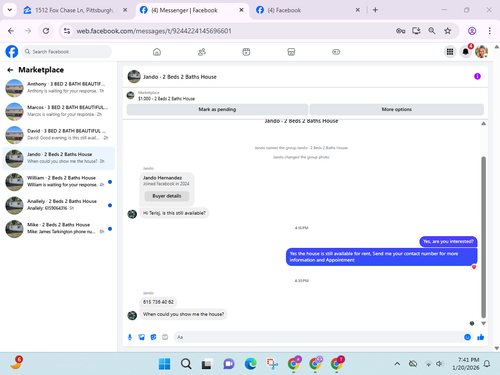Open the Gaming icon in the top navigation
The width and height of the screenshot is (500, 375).
click(x=336, y=52)
